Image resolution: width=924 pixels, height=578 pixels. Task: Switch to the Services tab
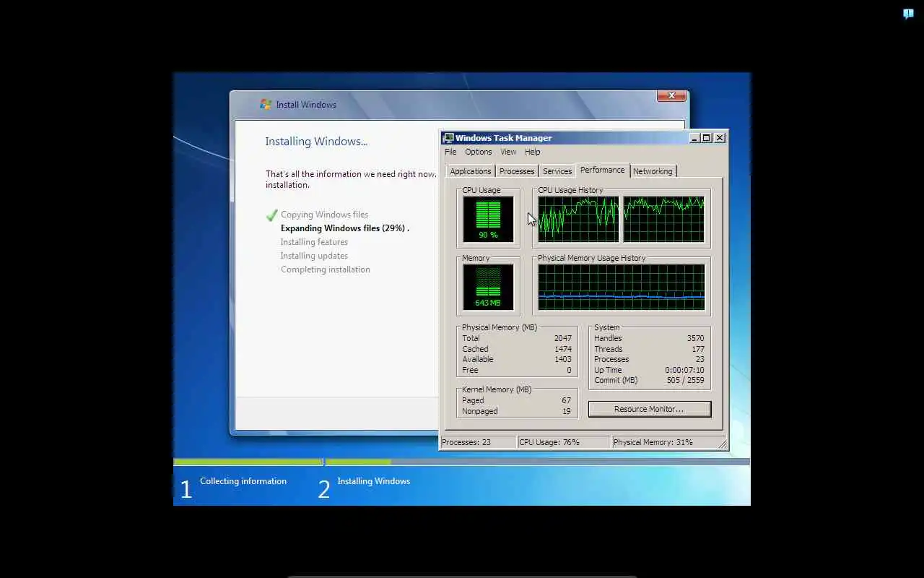tap(557, 171)
